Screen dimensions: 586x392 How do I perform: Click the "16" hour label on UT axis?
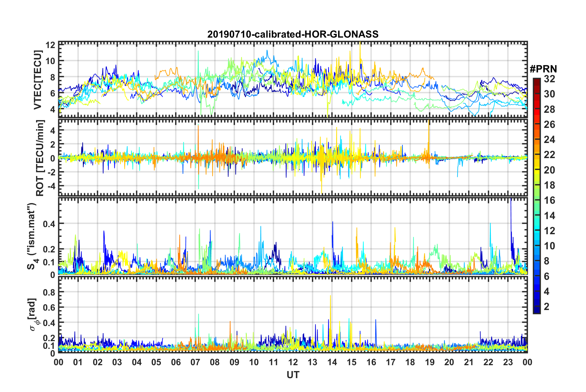[x=371, y=362]
